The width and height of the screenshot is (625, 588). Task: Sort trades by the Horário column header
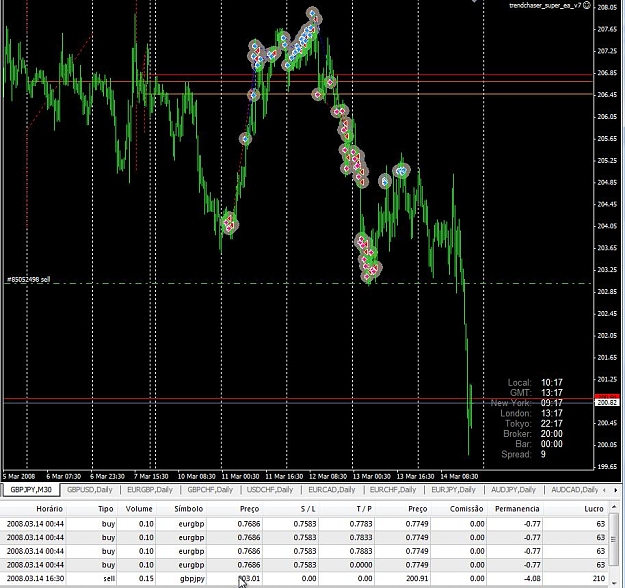34,509
